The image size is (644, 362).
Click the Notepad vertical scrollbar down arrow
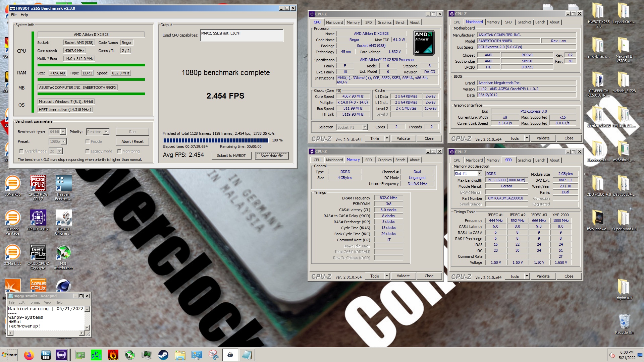coord(87,327)
